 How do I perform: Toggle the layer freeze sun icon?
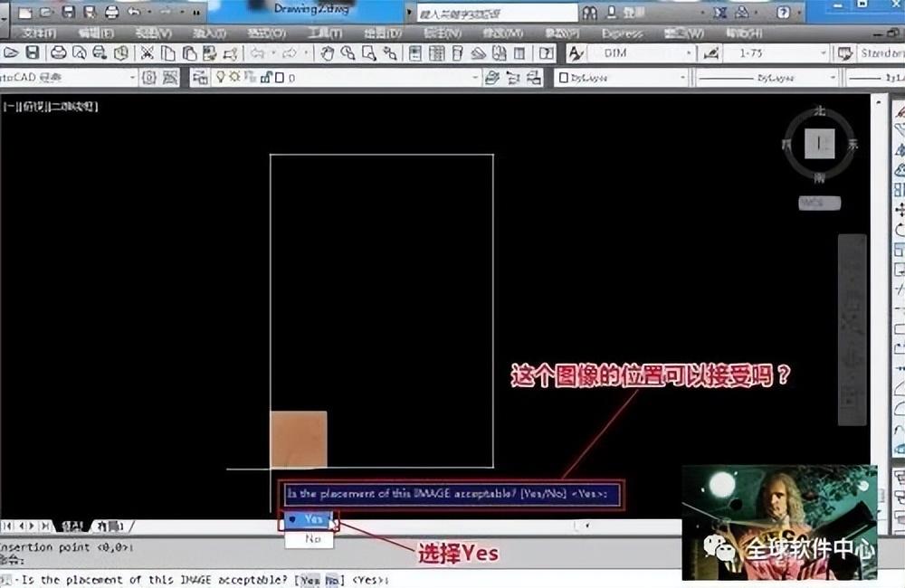pyautogui.click(x=235, y=77)
